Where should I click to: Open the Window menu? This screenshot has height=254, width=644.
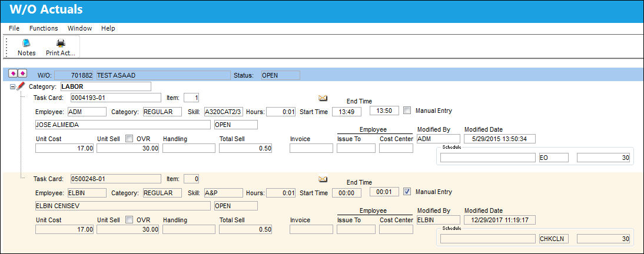pyautogui.click(x=79, y=28)
